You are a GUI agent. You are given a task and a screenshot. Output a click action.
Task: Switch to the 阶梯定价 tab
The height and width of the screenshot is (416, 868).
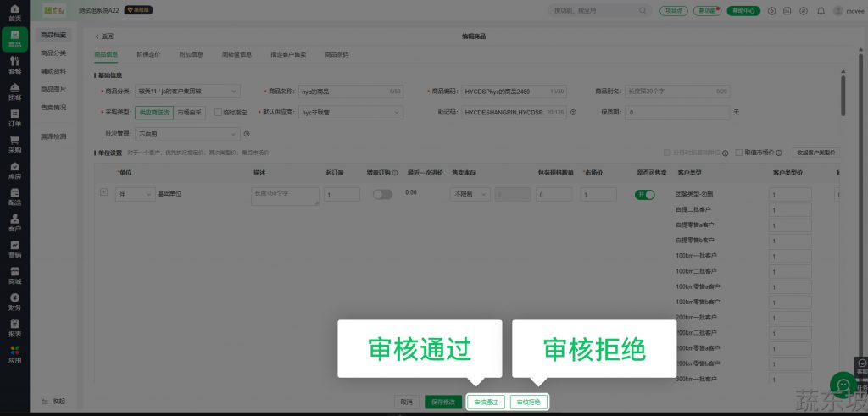click(x=148, y=54)
